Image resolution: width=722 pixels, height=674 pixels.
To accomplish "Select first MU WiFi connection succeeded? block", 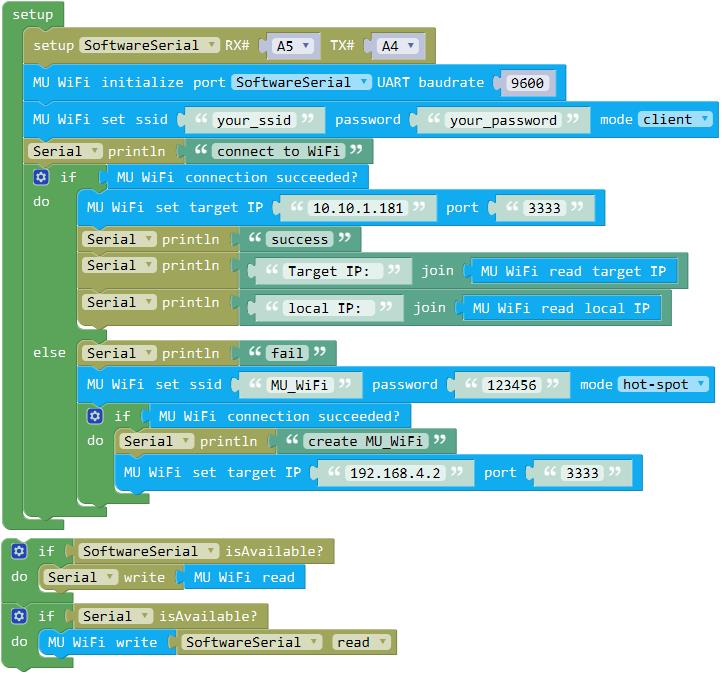I will point(237,177).
